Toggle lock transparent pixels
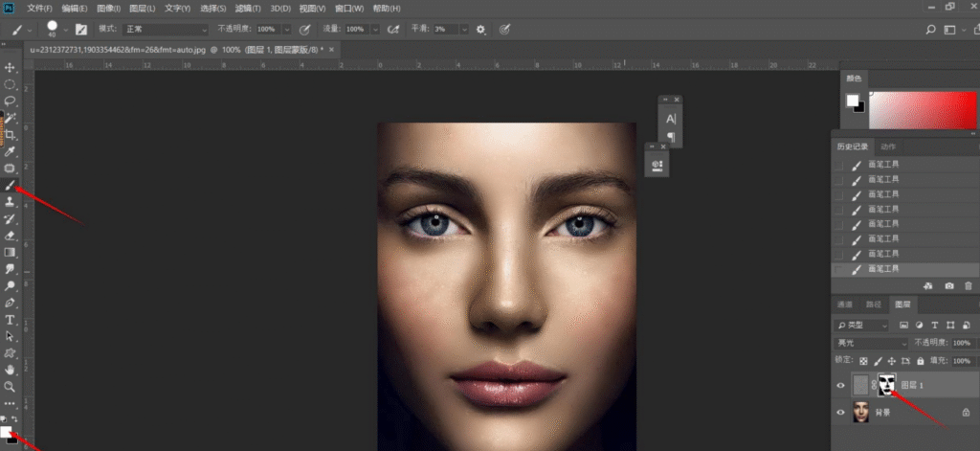The image size is (980, 451). point(863,361)
